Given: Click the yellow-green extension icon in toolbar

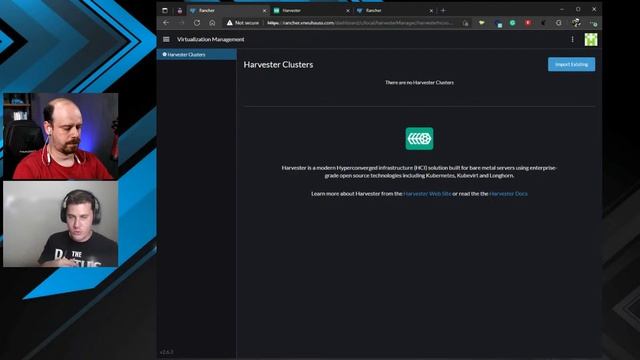Looking at the screenshot, I should (482, 23).
